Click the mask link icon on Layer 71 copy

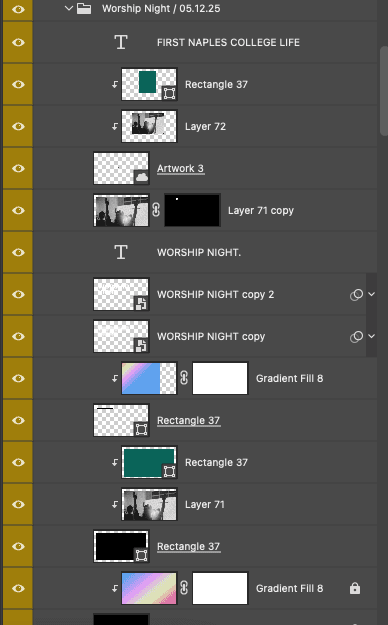tap(156, 210)
